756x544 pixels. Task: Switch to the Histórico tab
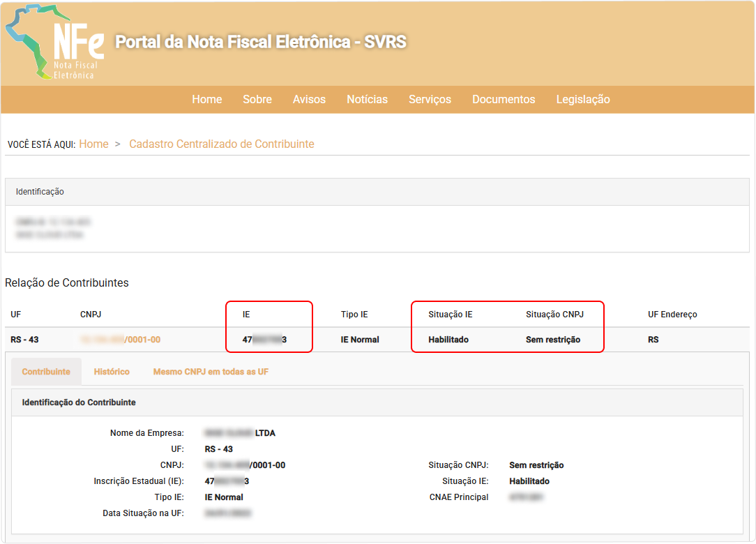112,372
